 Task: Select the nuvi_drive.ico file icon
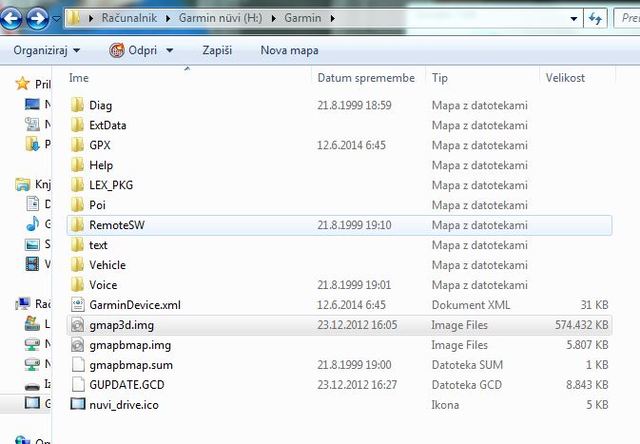coord(78,404)
